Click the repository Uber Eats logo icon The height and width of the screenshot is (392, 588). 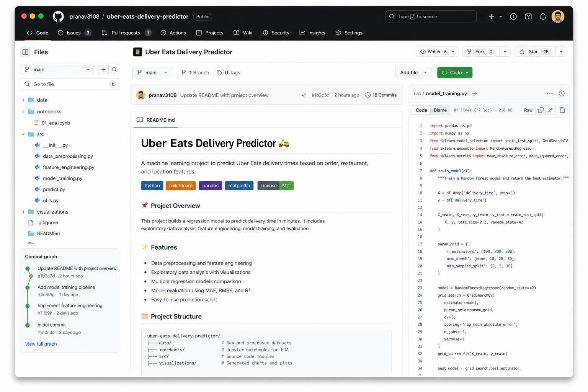tap(137, 52)
